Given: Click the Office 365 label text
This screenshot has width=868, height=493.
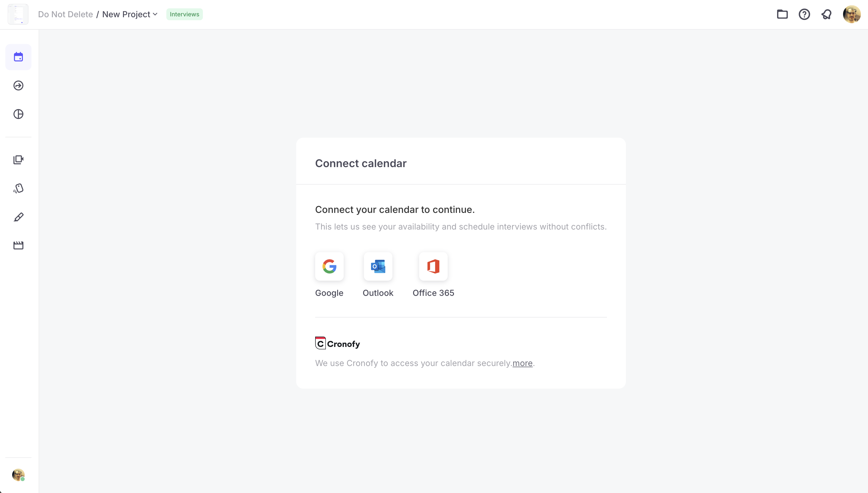Looking at the screenshot, I should pyautogui.click(x=433, y=293).
